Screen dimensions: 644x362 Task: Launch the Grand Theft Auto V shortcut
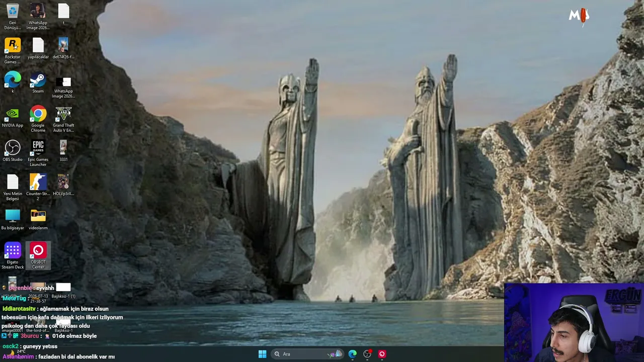point(63,119)
